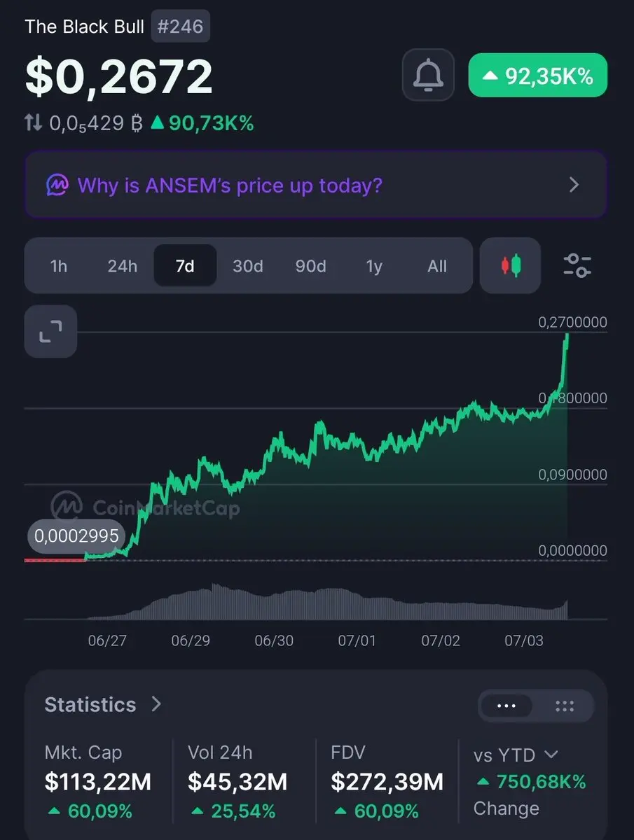
Task: Select the 24h timeframe tab
Action: (x=122, y=266)
